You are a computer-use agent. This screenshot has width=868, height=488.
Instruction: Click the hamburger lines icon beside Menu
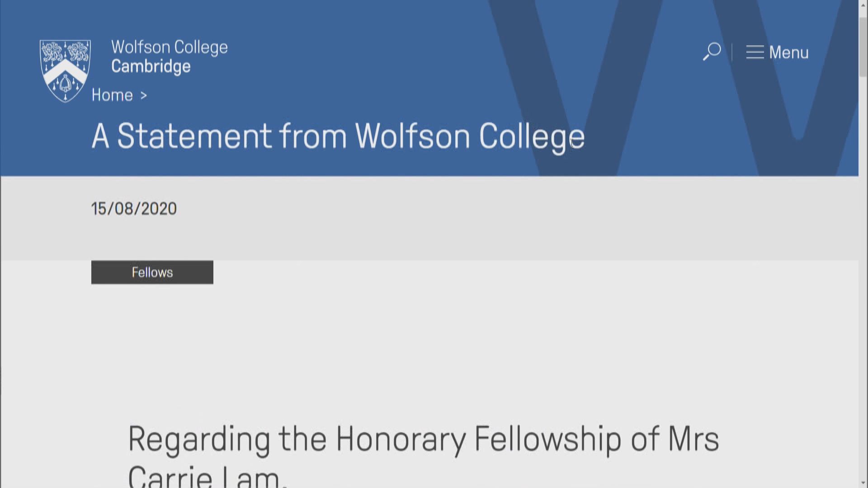pos(755,52)
